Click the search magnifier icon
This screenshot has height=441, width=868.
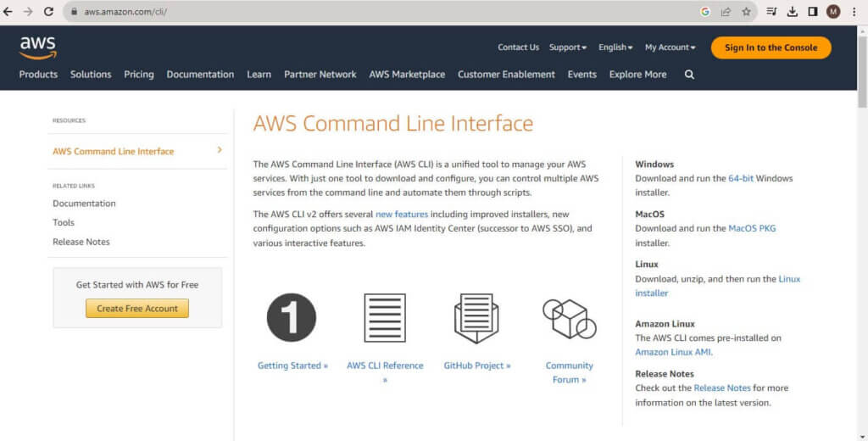coord(689,75)
